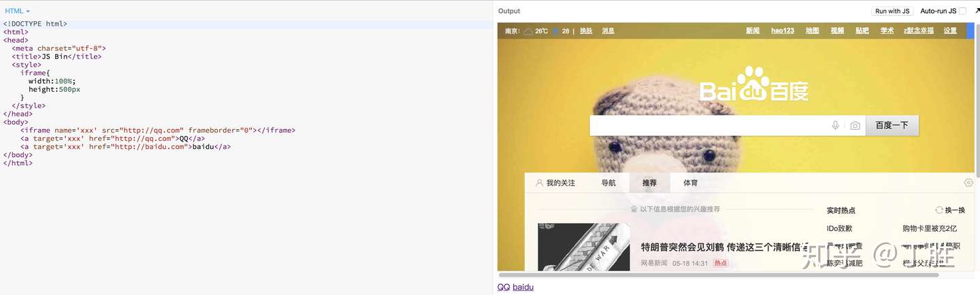This screenshot has width=980, height=295.
Task: Click Run with JS button
Action: [x=892, y=11]
